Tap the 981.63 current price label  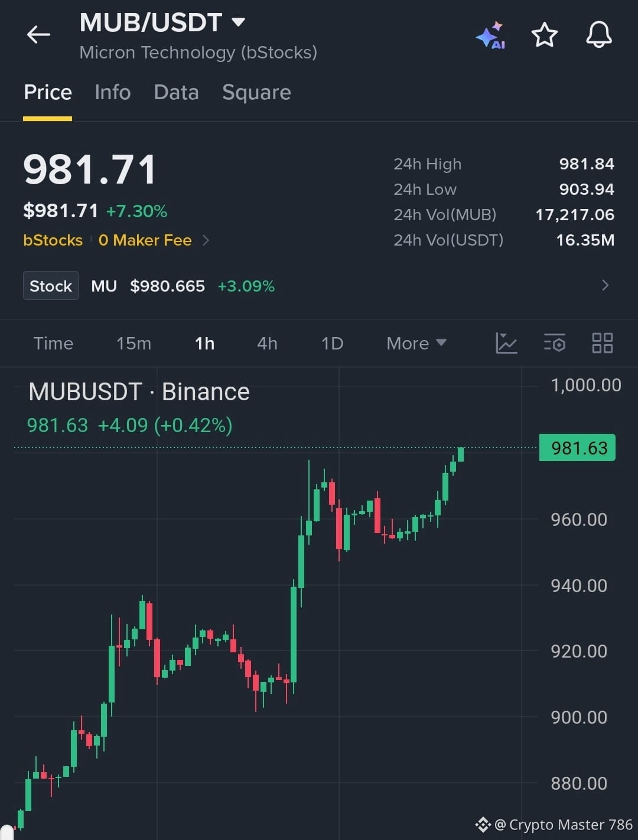click(577, 447)
